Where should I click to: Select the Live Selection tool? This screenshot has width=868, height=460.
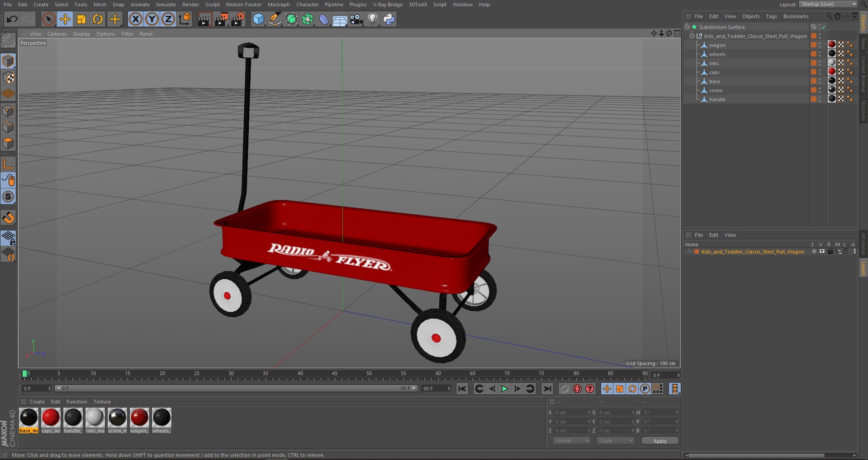coord(48,19)
